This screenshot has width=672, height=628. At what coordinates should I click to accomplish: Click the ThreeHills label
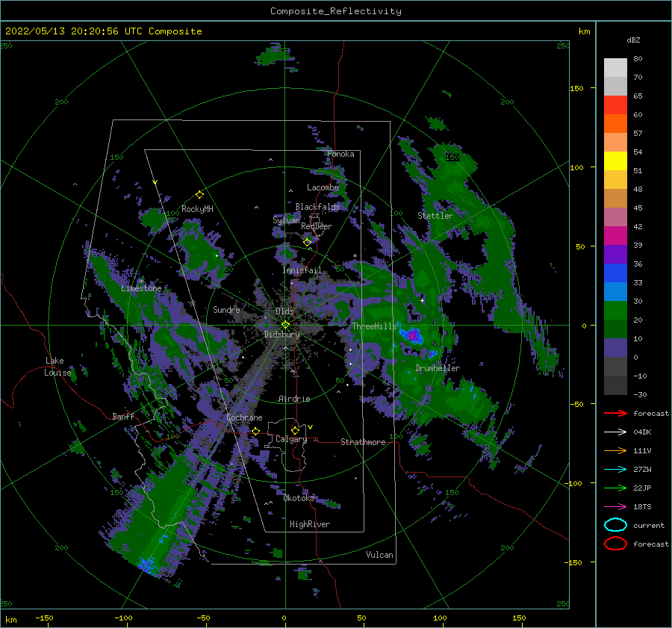pyautogui.click(x=375, y=326)
